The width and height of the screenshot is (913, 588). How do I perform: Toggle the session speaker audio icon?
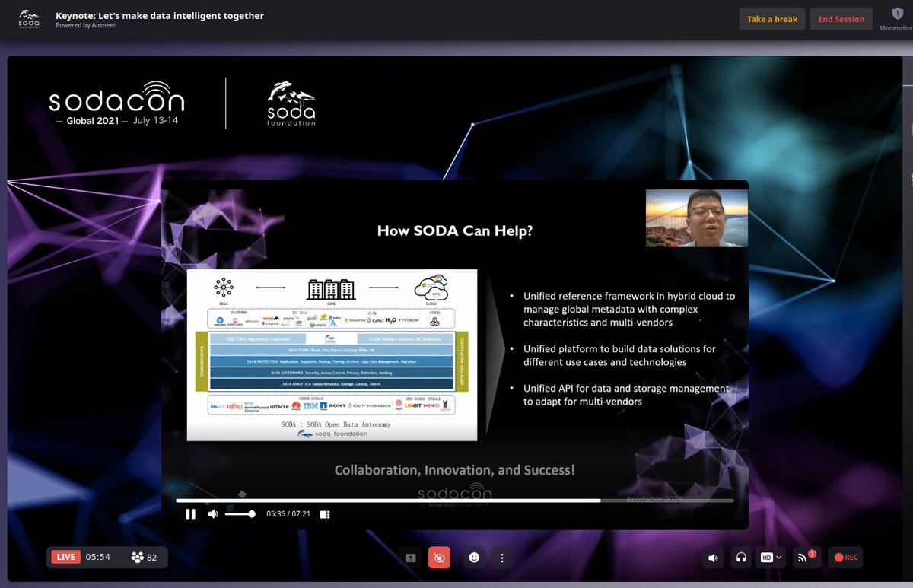pos(713,558)
